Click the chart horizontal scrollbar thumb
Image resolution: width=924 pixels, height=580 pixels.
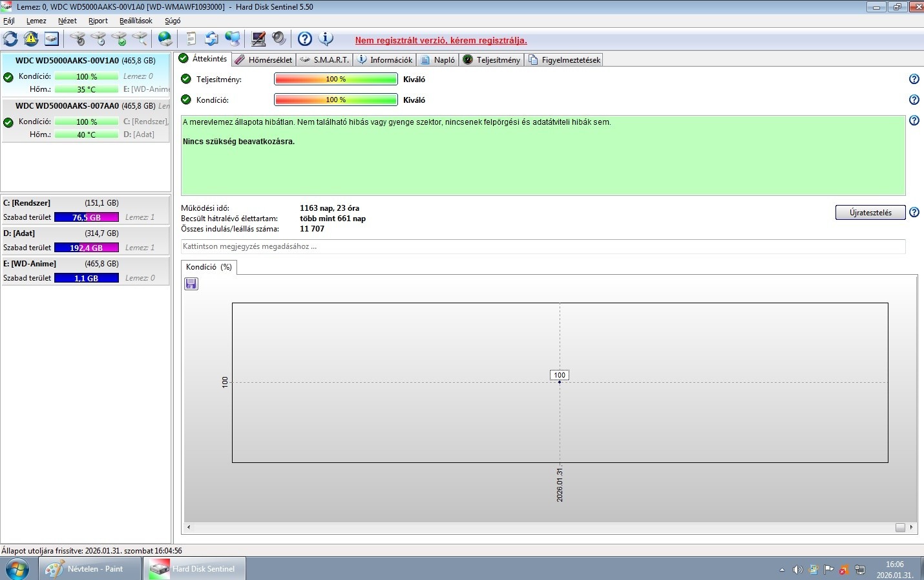pos(900,528)
